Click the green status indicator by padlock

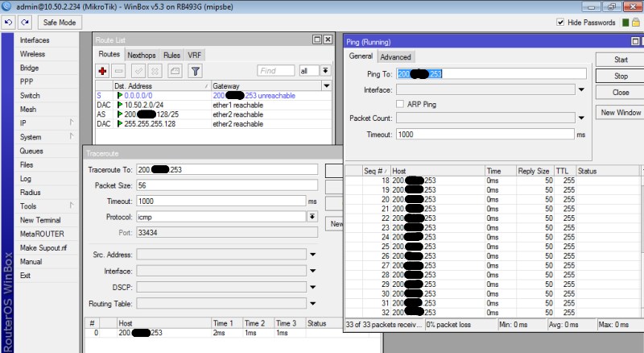click(625, 23)
